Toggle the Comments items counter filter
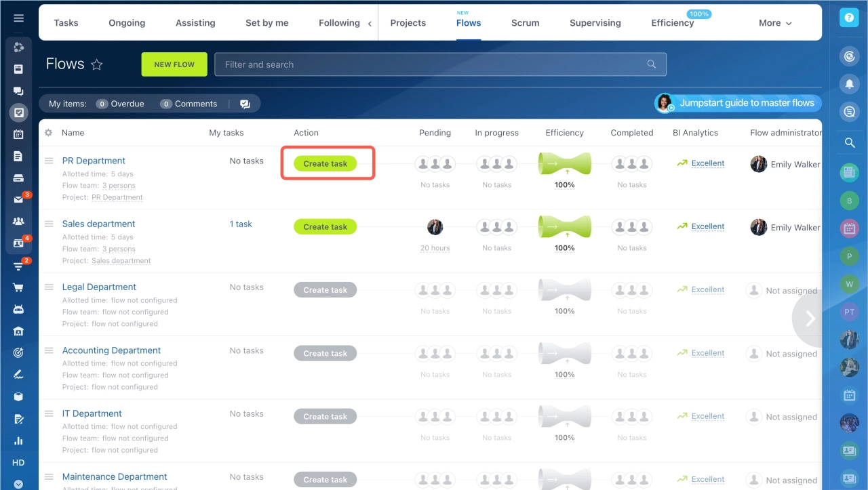868x490 pixels. click(189, 104)
